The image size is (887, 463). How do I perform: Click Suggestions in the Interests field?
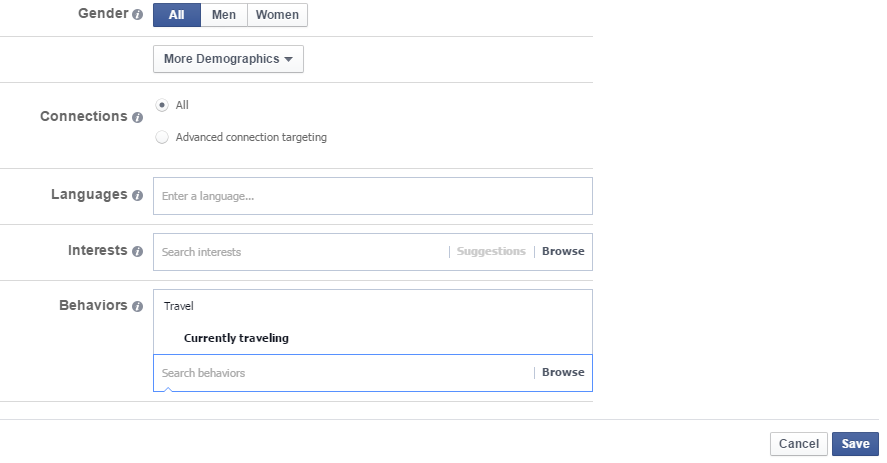tap(491, 251)
